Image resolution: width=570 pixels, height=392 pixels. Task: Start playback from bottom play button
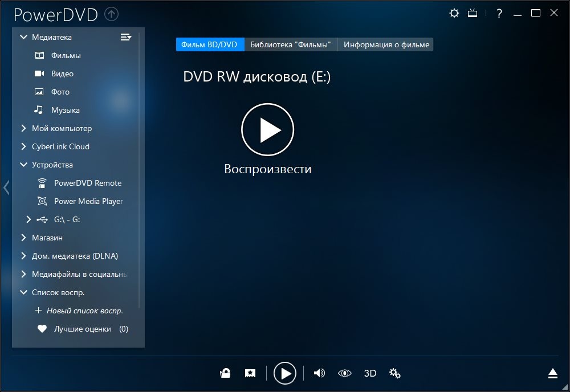tap(284, 373)
